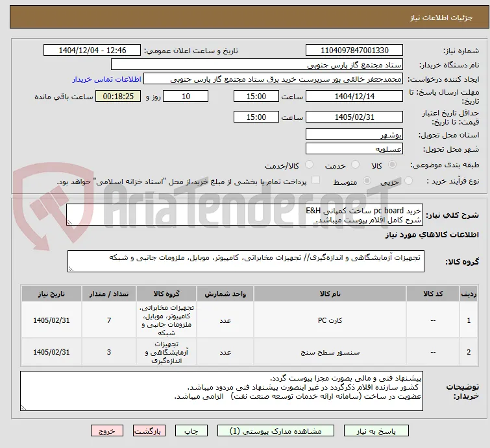This screenshot has width=490, height=448.
Task: Click the date 1405/02/31 in سنسور row
Action: (x=51, y=352)
